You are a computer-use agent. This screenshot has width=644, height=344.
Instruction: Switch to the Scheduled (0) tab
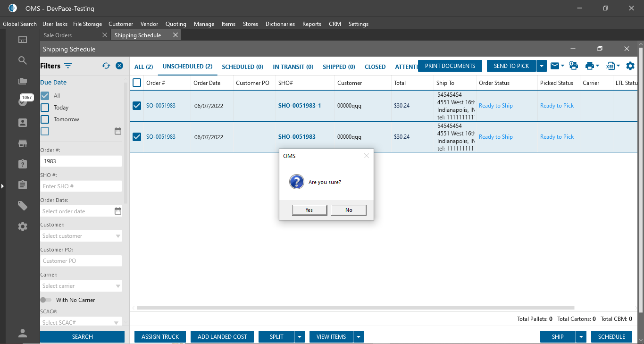click(243, 67)
